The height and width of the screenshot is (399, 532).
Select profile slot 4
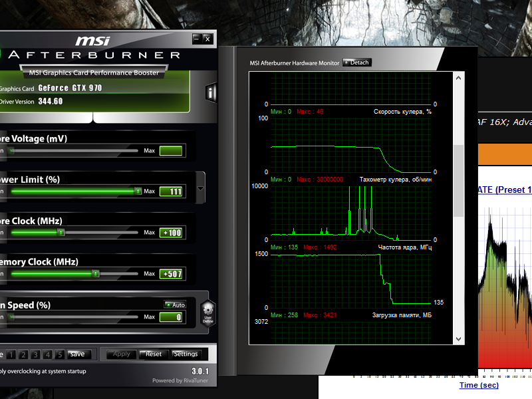(x=48, y=354)
